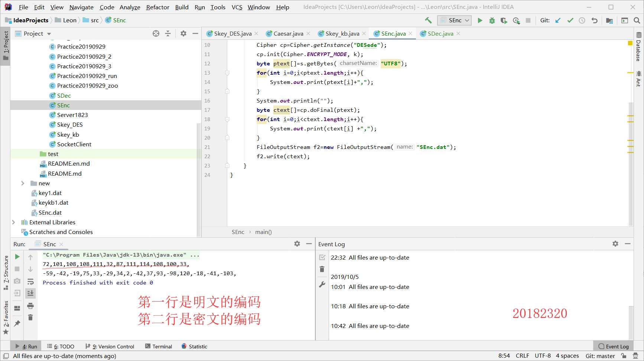Click Git update project arrow icon
Screen dimensions: 644x361
558,20
